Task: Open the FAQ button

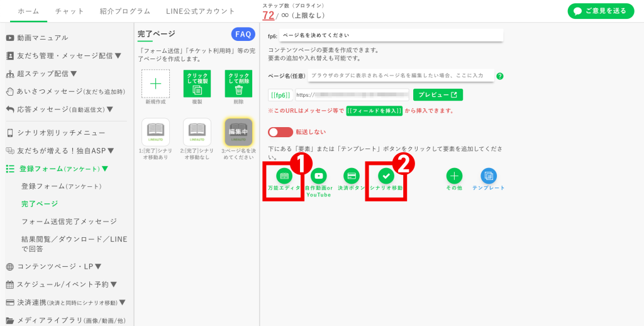Action: point(243,35)
